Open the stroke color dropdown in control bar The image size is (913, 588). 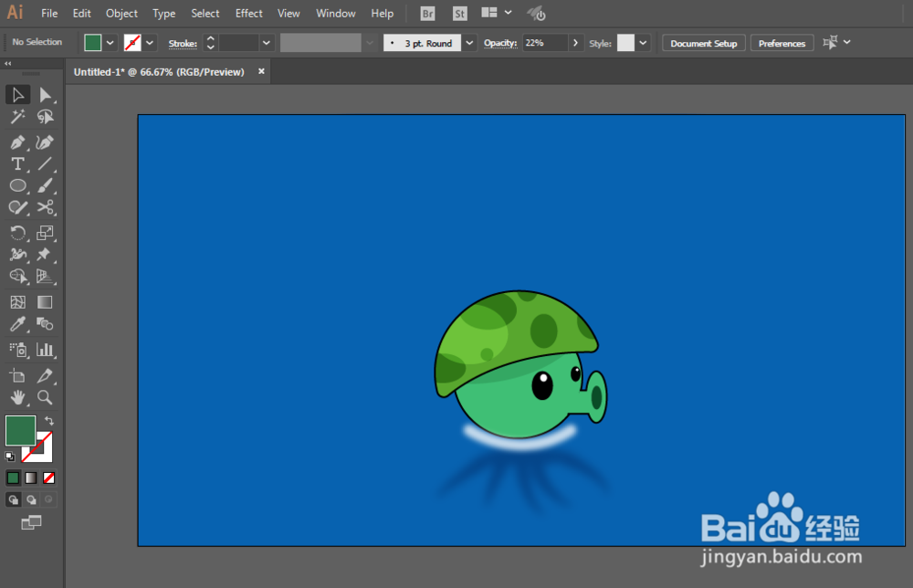pyautogui.click(x=150, y=43)
